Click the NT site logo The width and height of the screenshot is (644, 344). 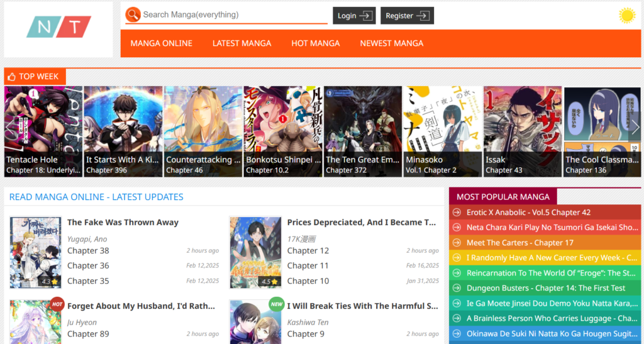tap(58, 26)
